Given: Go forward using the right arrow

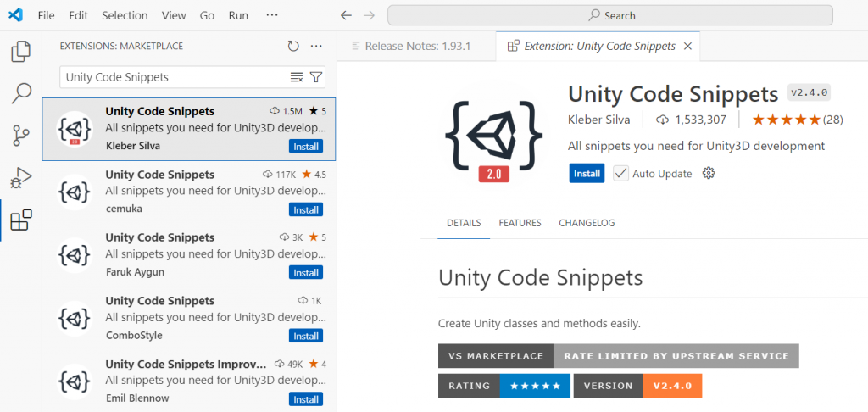Looking at the screenshot, I should pos(369,15).
